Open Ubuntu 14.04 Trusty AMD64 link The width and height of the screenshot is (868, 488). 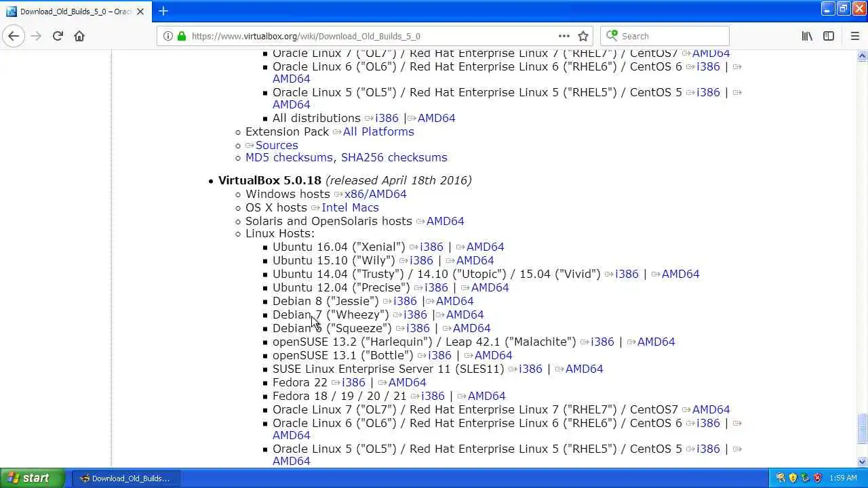pos(680,274)
